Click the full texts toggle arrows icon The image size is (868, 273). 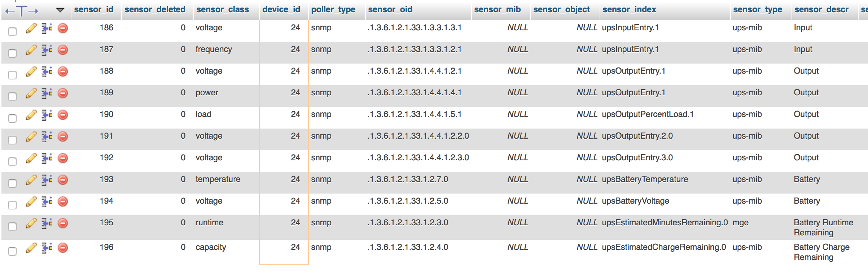[22, 11]
